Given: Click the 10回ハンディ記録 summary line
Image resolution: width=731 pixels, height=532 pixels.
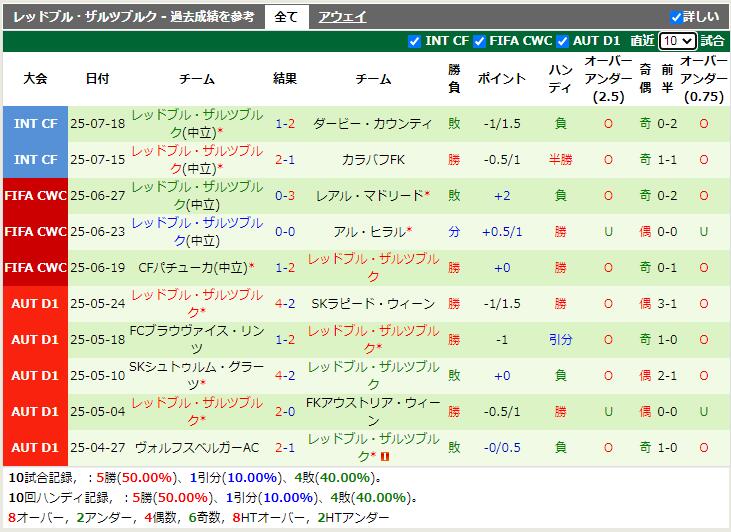Looking at the screenshot, I should tap(214, 497).
